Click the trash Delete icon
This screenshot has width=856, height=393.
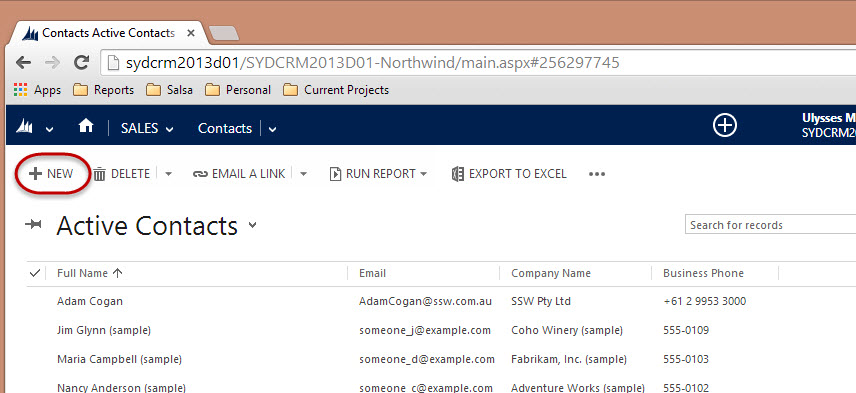[x=99, y=174]
